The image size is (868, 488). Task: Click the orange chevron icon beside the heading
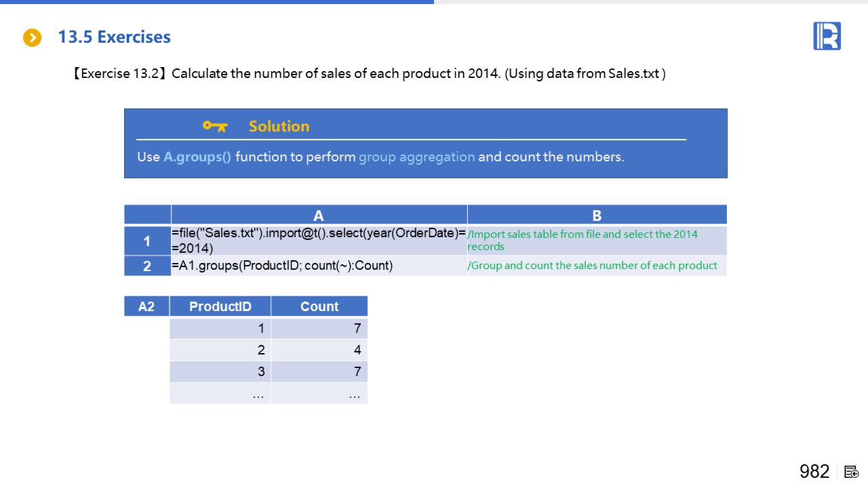(32, 37)
